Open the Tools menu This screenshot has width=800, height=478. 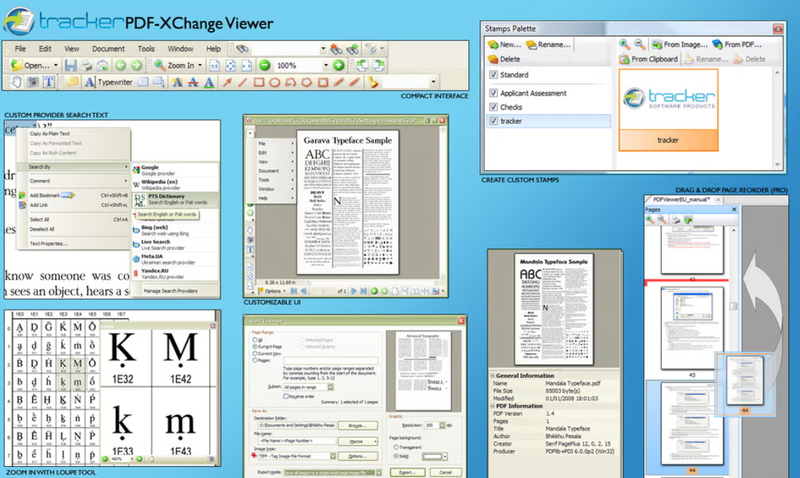click(146, 49)
